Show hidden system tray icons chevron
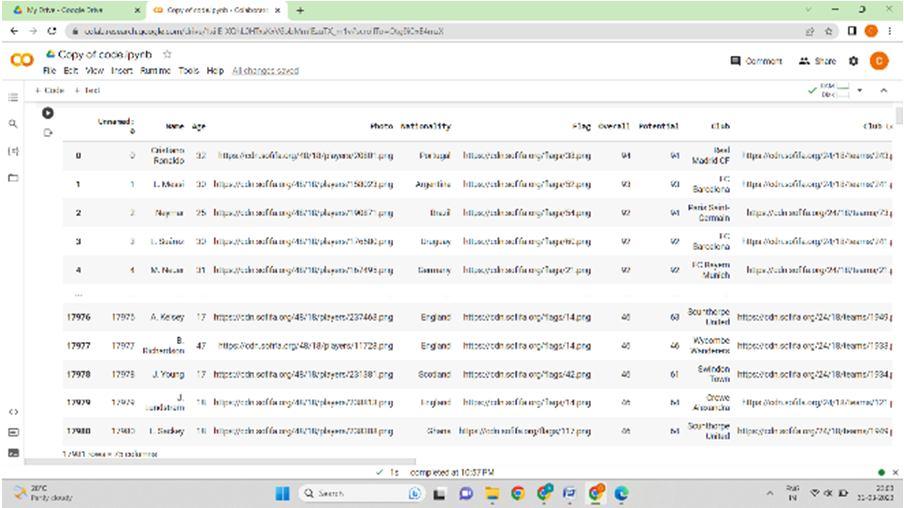The height and width of the screenshot is (508, 904). point(770,493)
